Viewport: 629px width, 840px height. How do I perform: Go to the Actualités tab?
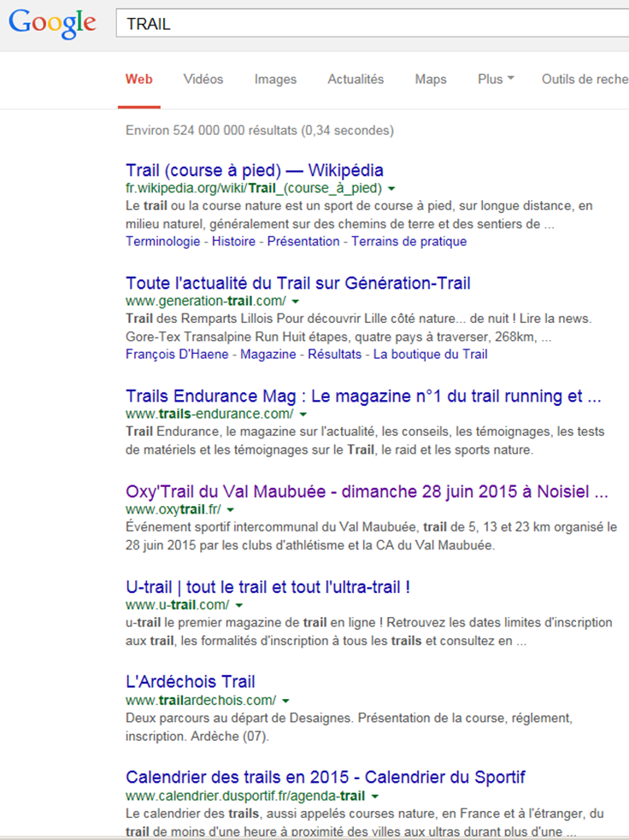coord(356,79)
